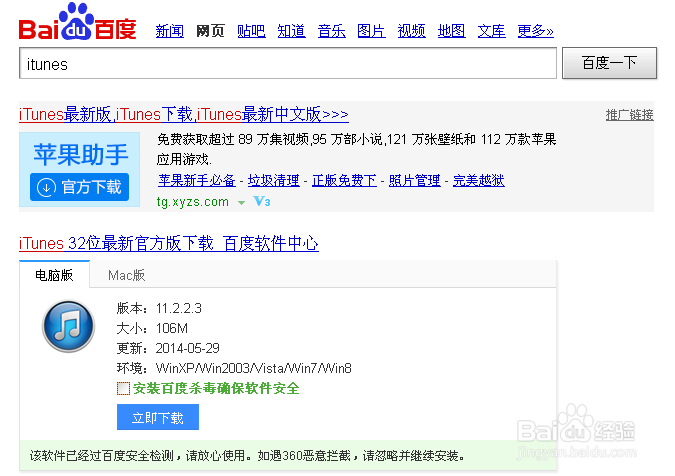This screenshot has height=476, width=675.
Task: Open the iTunes最新版 ad result title
Action: tap(184, 114)
